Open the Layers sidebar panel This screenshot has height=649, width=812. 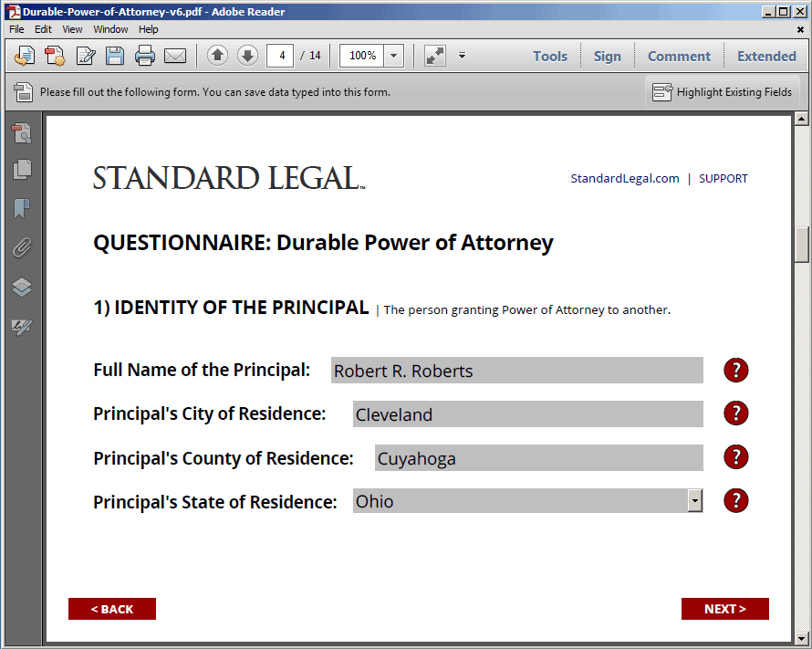22,287
